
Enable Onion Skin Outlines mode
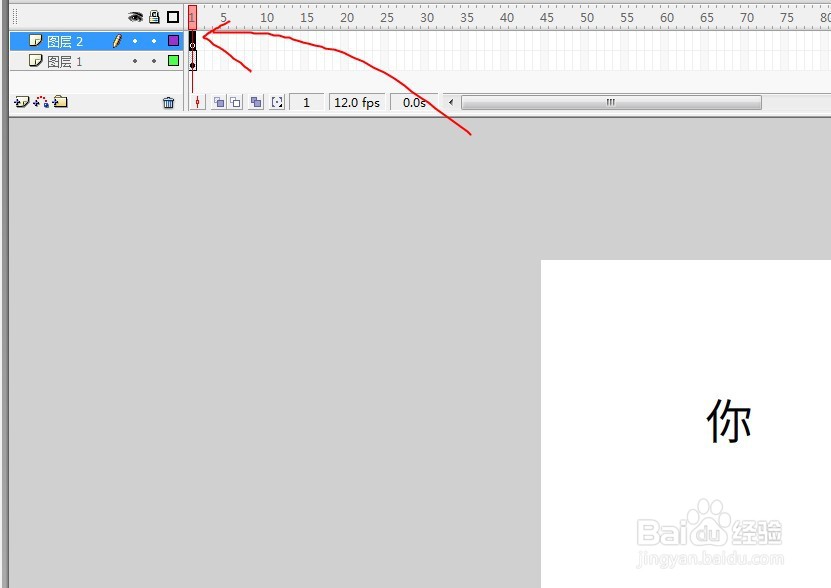coord(236,102)
